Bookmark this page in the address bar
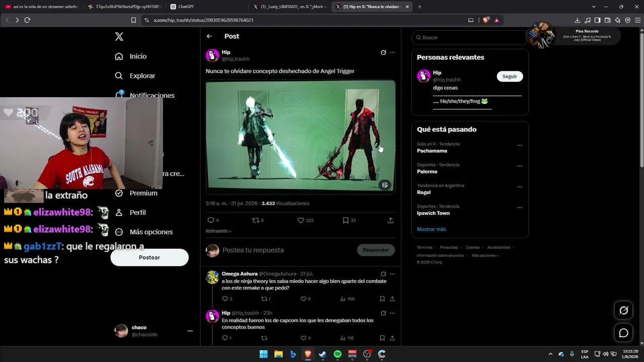The image size is (644, 362). pyautogui.click(x=133, y=20)
